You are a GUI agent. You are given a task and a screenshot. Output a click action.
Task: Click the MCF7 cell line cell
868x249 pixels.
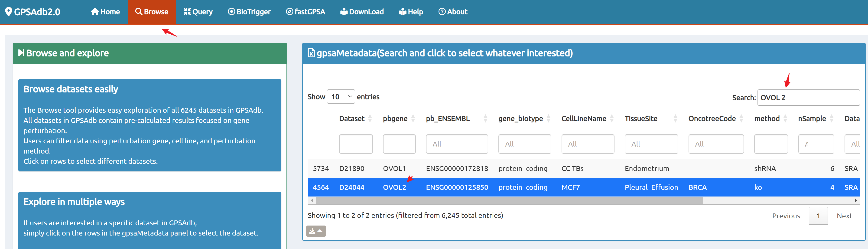click(x=570, y=187)
